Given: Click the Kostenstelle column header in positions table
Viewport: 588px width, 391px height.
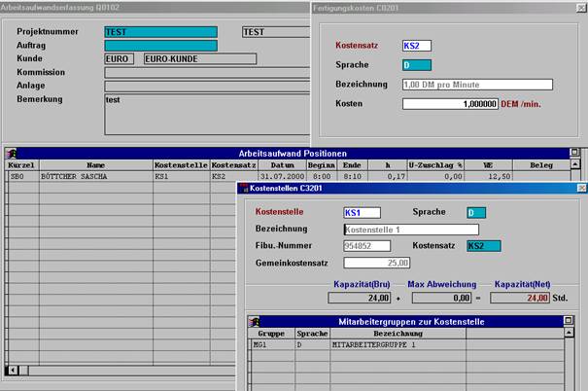Looking at the screenshot, I should pos(181,166).
